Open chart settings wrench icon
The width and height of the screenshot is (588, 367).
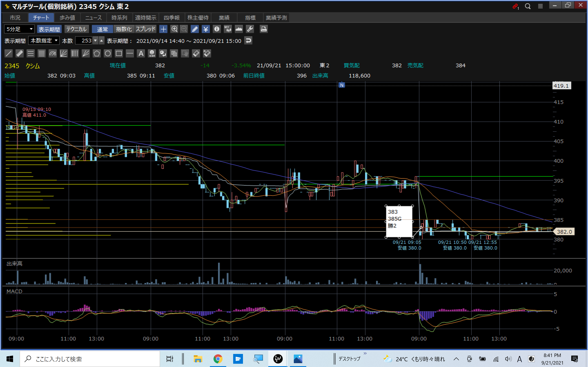(250, 29)
